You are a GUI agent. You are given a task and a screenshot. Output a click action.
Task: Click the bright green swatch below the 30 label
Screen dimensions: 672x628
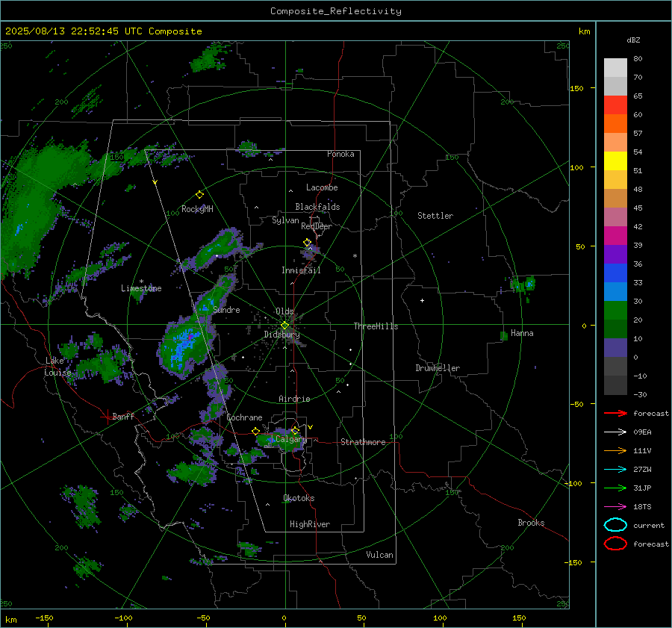tap(615, 311)
